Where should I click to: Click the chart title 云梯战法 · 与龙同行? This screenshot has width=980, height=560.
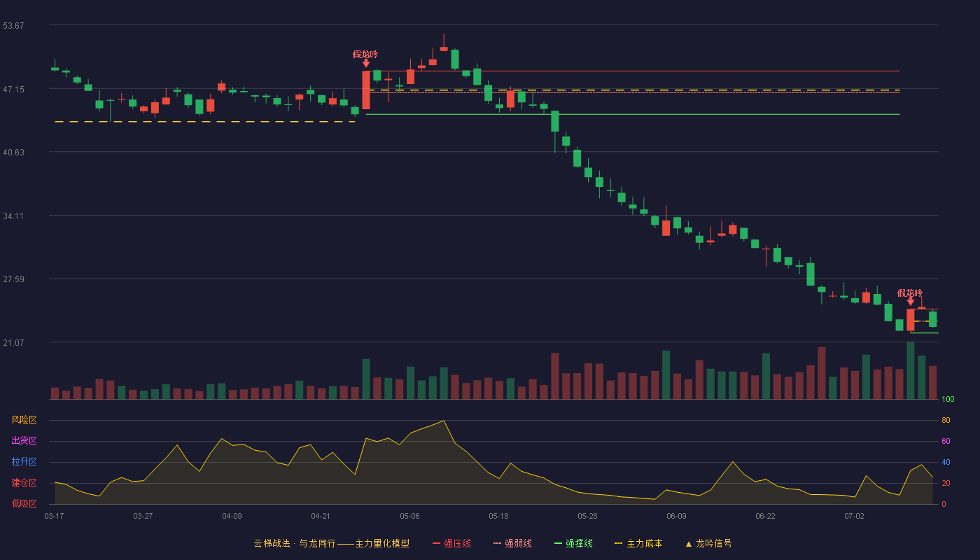293,543
